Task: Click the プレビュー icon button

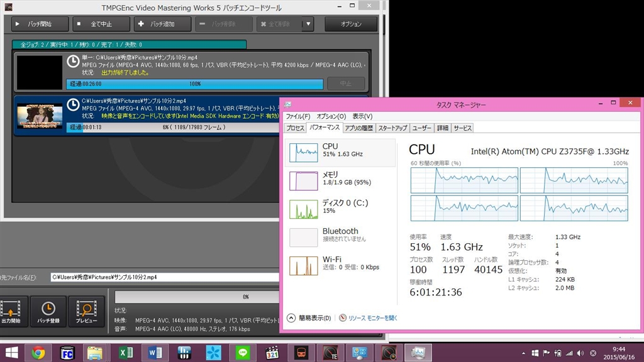Action: (x=86, y=312)
